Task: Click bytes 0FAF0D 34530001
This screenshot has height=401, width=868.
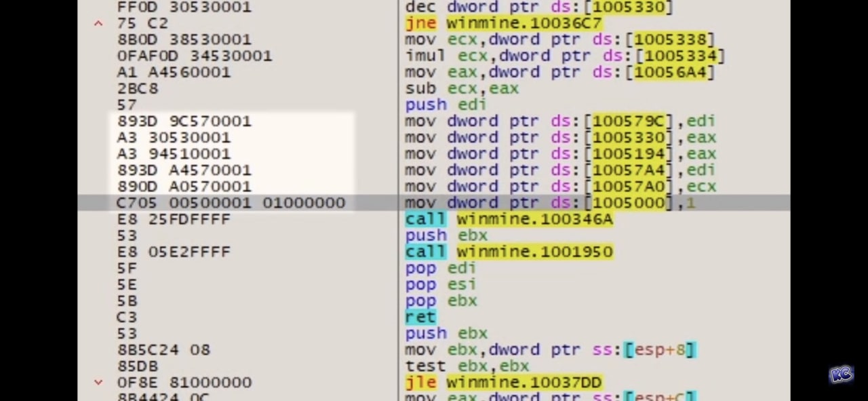Action: pos(195,56)
